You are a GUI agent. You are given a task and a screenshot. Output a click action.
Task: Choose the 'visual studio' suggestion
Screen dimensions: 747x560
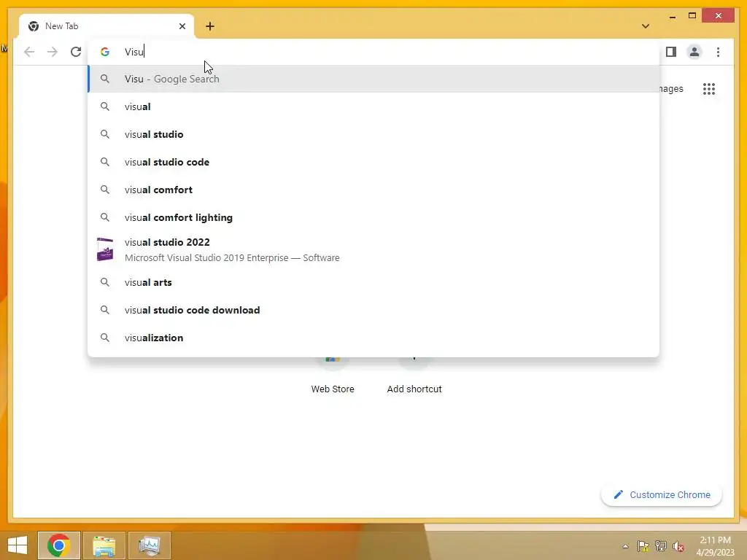coord(373,134)
